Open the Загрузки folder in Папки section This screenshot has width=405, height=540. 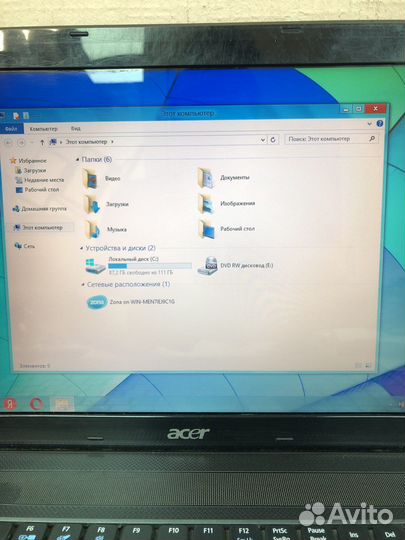click(x=106, y=204)
